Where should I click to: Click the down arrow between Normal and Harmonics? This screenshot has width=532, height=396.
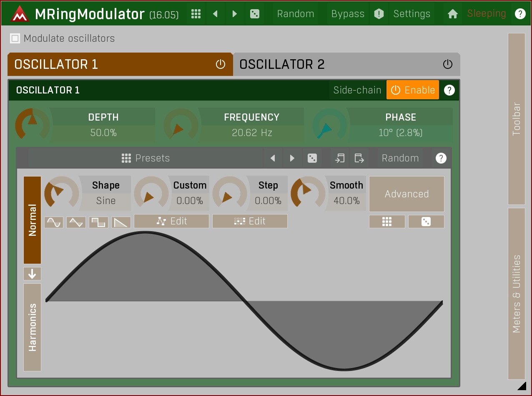click(32, 274)
